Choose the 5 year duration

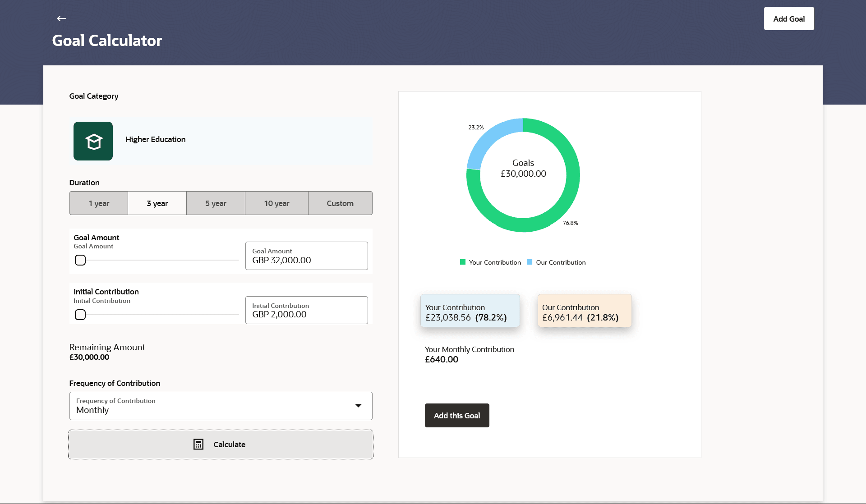pos(216,203)
